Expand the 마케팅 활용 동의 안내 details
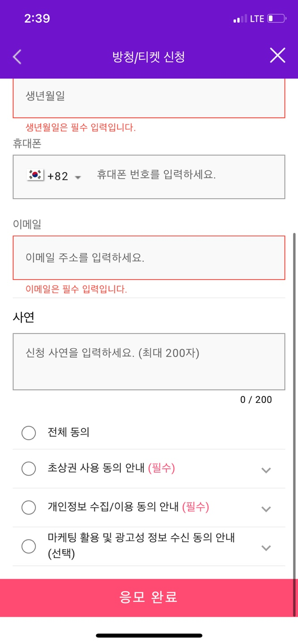This screenshot has height=644, width=298. tap(266, 547)
